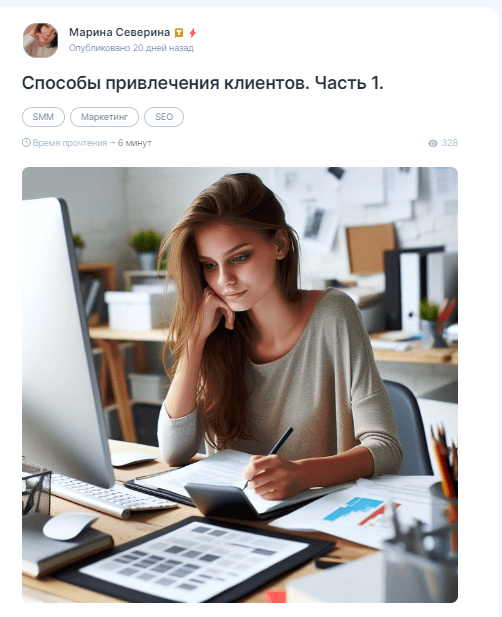Open Марина Северина's profile by name
The width and height of the screenshot is (502, 617).
point(120,32)
